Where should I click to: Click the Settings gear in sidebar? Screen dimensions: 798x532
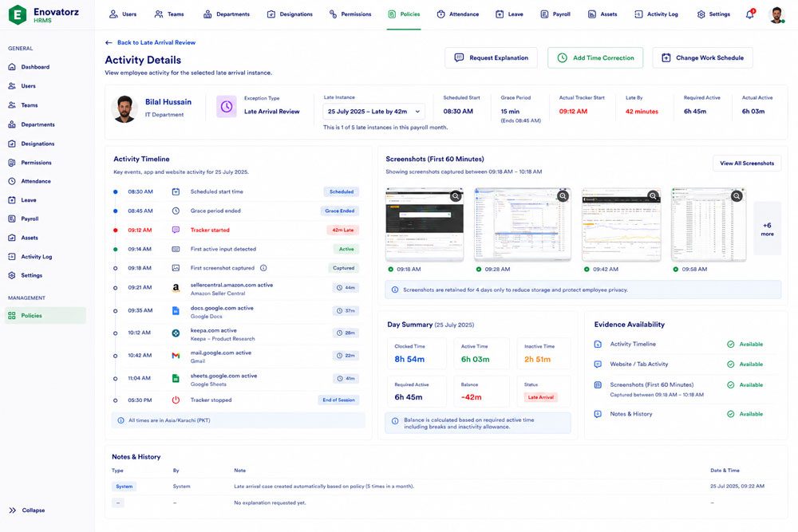[x=12, y=275]
